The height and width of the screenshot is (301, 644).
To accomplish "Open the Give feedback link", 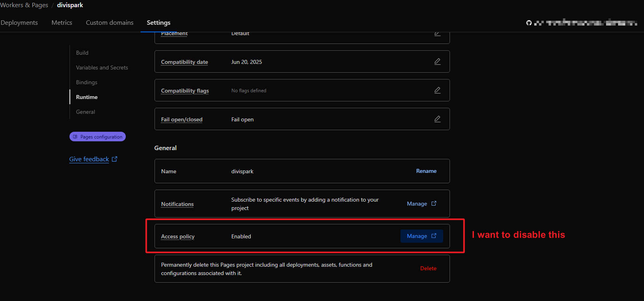I will pyautogui.click(x=89, y=159).
